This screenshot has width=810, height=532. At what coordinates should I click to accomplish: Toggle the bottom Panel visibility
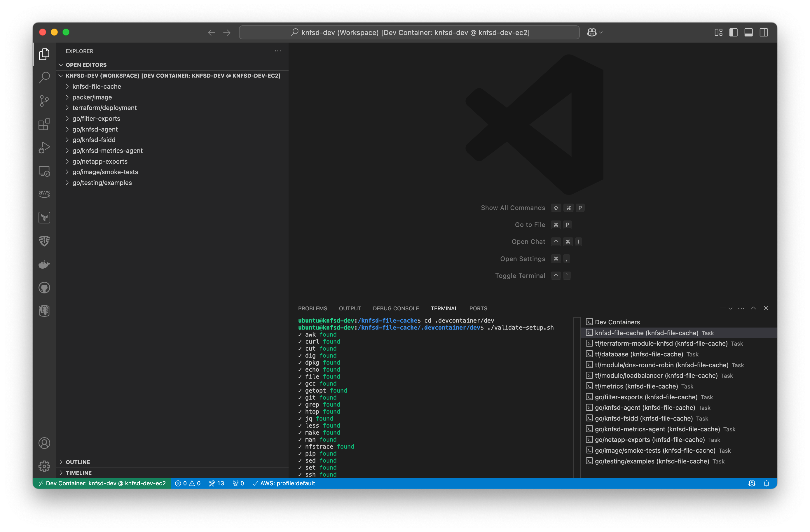[x=748, y=32]
